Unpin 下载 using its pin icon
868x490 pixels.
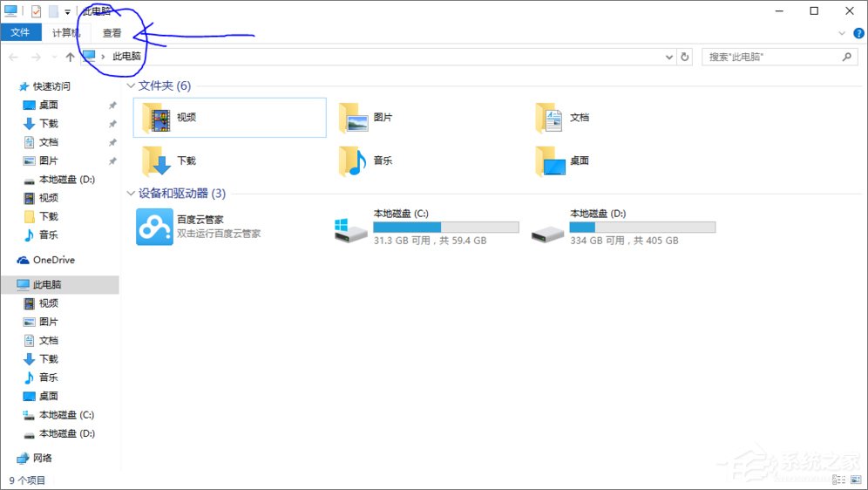pos(112,124)
